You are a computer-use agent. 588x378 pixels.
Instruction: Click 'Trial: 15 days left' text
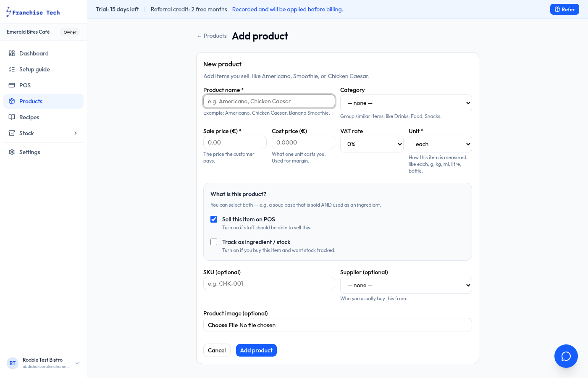(x=117, y=9)
